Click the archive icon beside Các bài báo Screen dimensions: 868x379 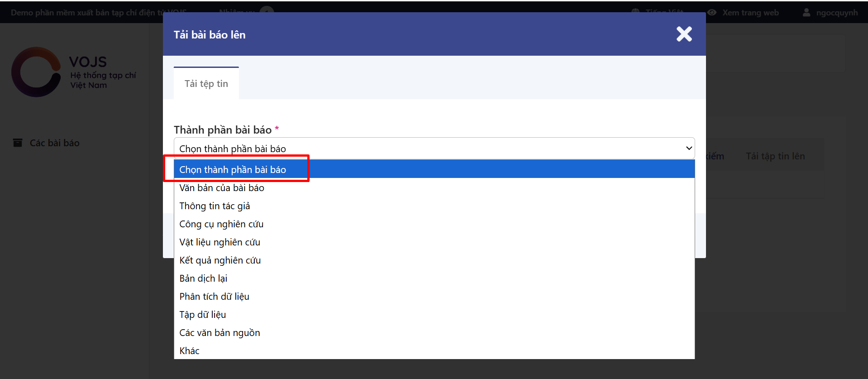(18, 143)
